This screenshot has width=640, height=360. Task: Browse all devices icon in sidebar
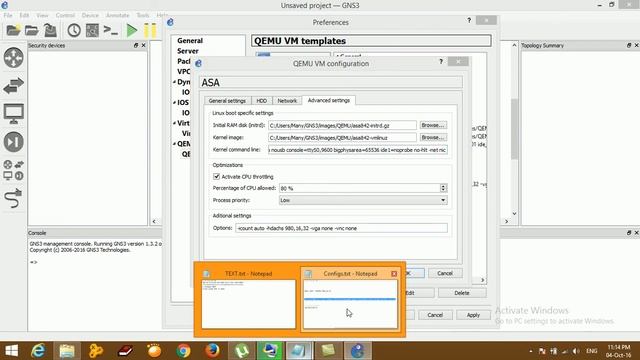tap(13, 170)
